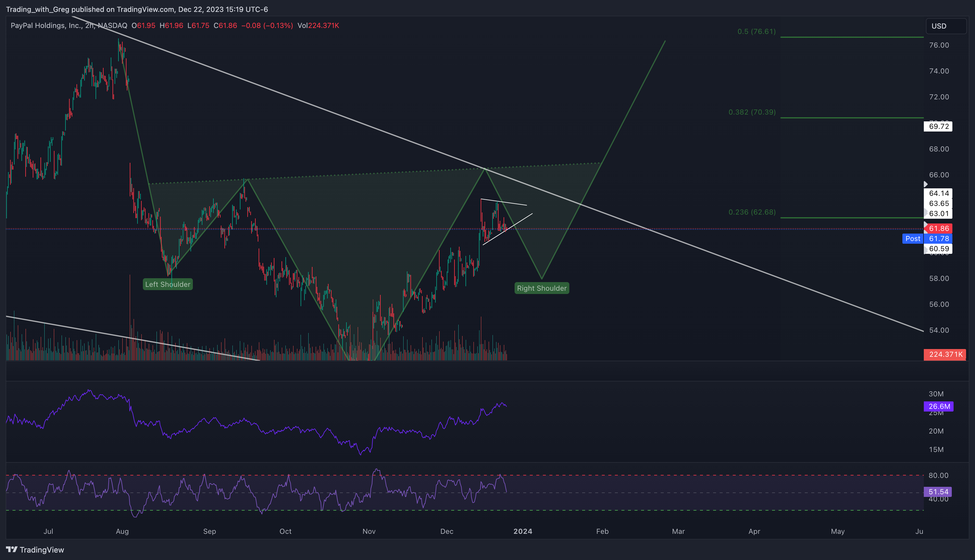The width and height of the screenshot is (975, 560).
Task: Click the 2024 label on the time axis
Action: click(x=523, y=531)
